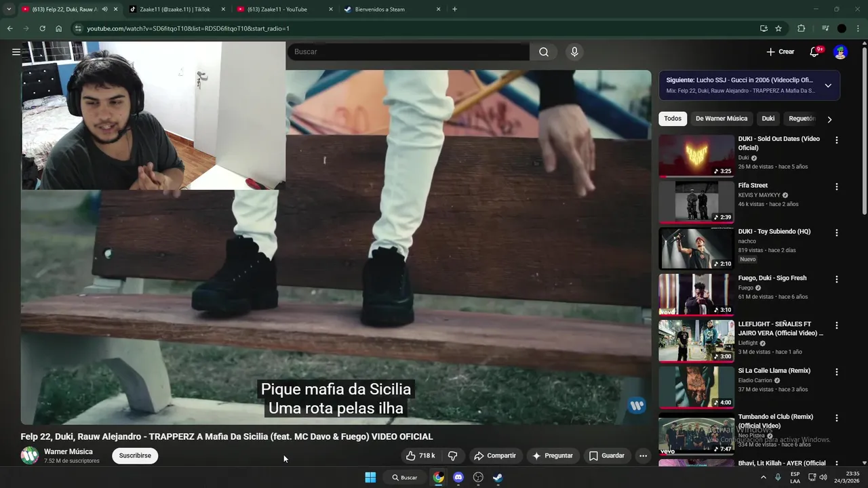Open LLEFLIGHT - SEÑALES FT JAIRO VERA video
The image size is (868, 488).
click(x=696, y=340)
